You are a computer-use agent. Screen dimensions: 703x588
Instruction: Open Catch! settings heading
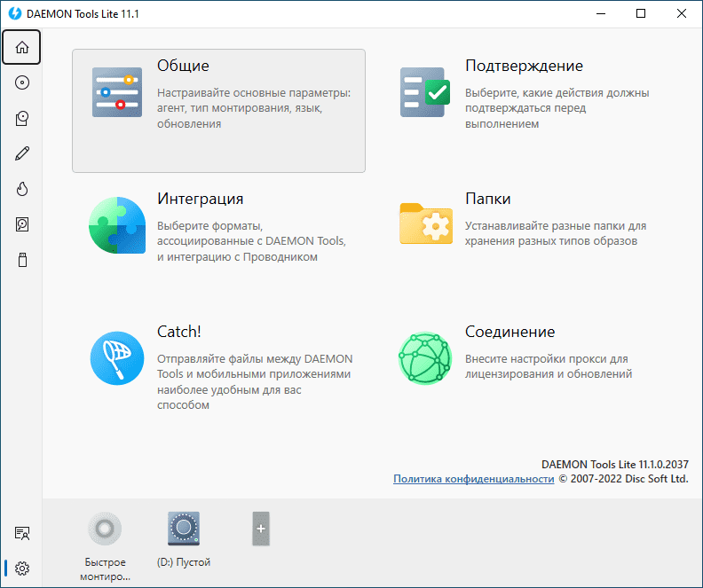click(x=179, y=332)
